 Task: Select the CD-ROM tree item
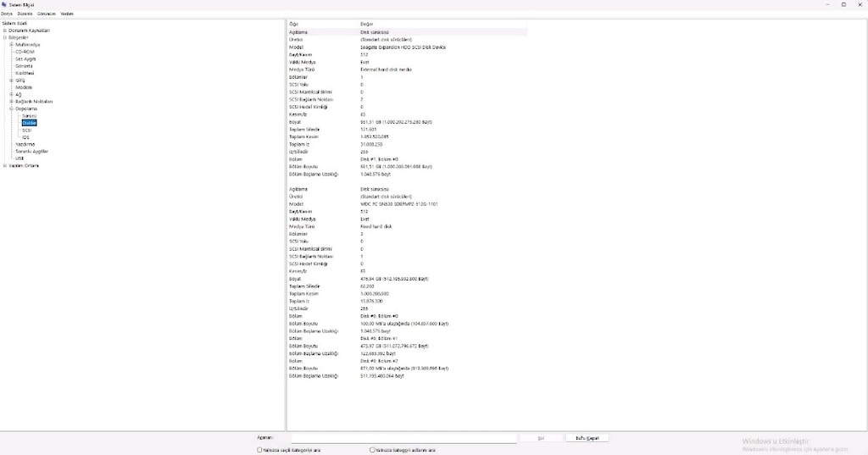[x=25, y=52]
